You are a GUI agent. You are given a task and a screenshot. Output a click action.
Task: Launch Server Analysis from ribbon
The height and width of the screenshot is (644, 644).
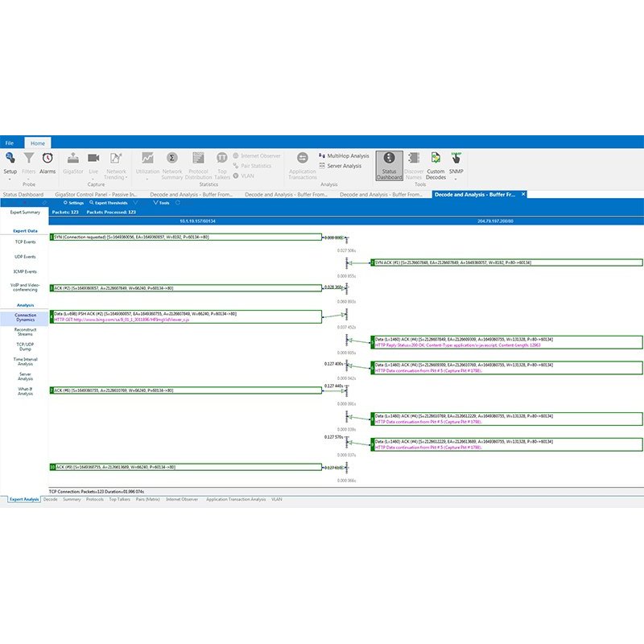[341, 166]
